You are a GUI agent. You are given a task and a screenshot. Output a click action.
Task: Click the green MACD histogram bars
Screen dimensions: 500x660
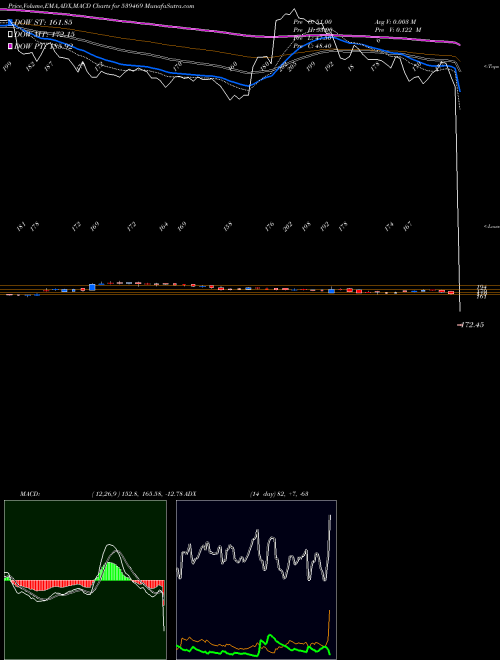click(112, 572)
